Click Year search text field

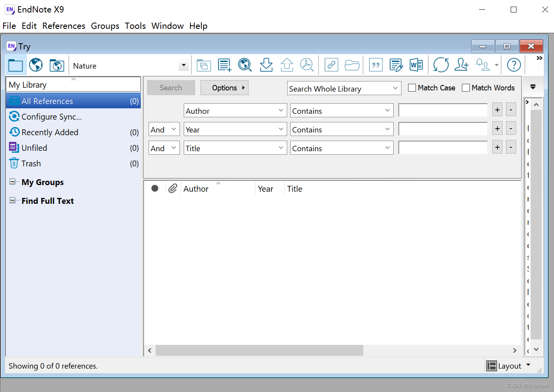pyautogui.click(x=443, y=129)
